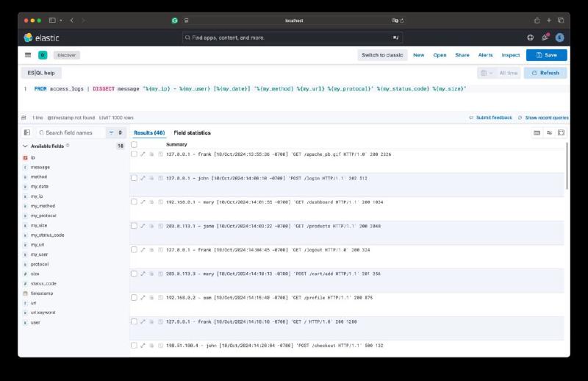Open the help menu lifebuoy icon
Image resolution: width=588 pixels, height=381 pixels.
point(530,38)
